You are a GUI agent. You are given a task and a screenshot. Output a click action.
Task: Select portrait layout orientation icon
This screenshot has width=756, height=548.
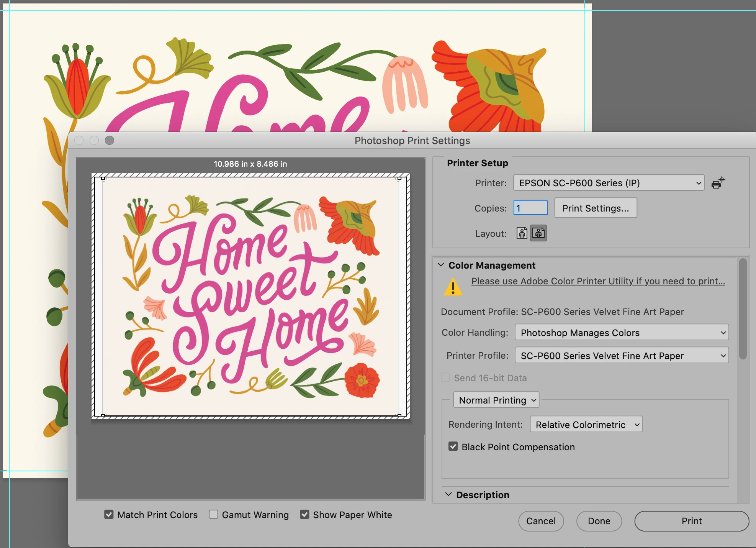pos(522,233)
